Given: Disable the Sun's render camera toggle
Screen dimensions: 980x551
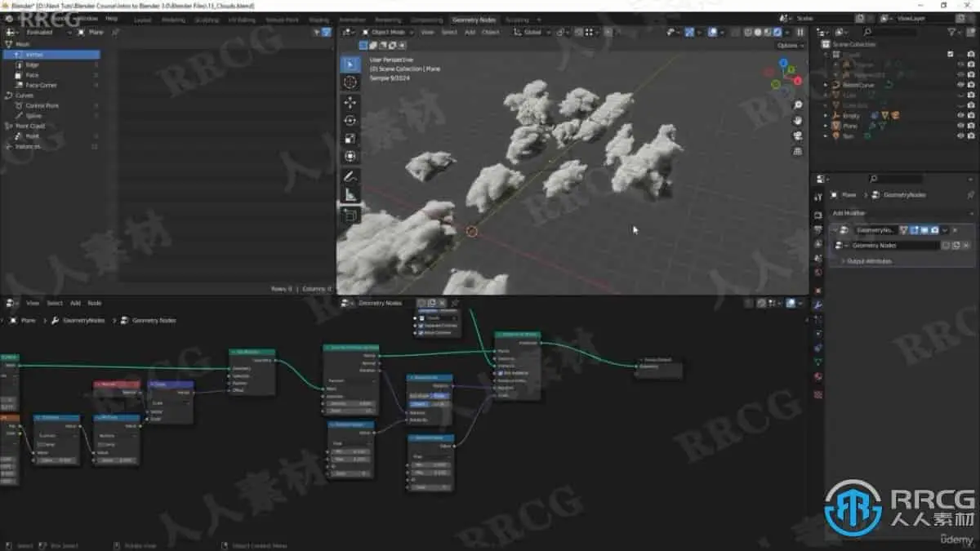Looking at the screenshot, I should coord(970,136).
